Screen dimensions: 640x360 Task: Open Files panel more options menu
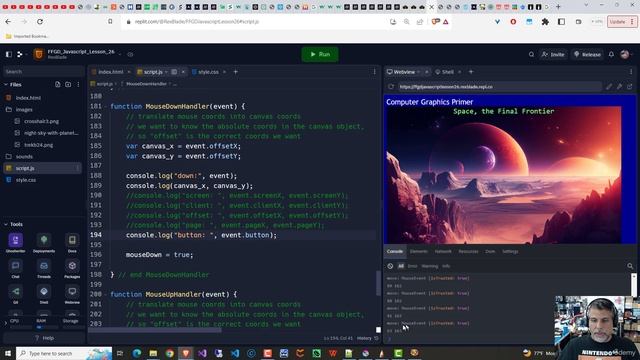click(78, 84)
